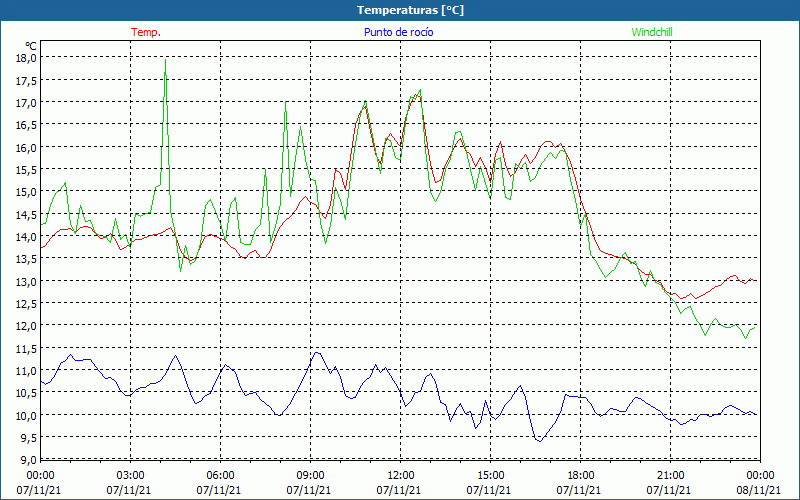
Task: Click the 06:00 time label on the x-axis
Action: (x=220, y=476)
